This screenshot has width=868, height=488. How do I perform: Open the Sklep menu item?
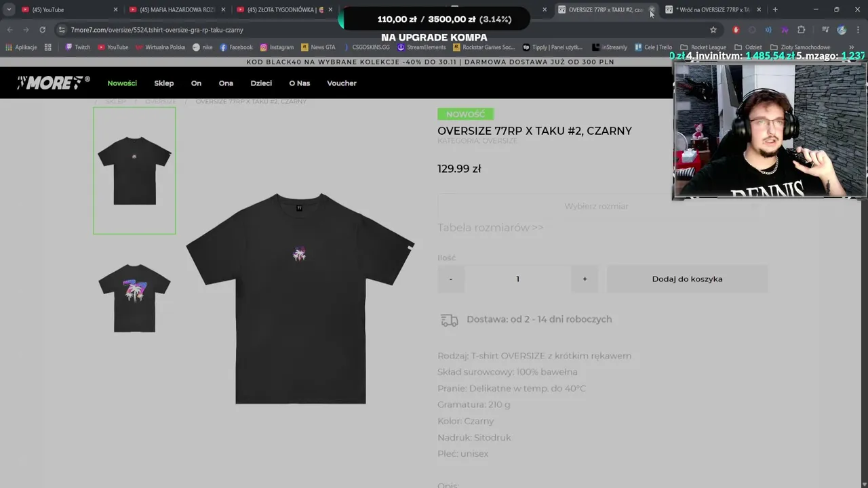(164, 83)
